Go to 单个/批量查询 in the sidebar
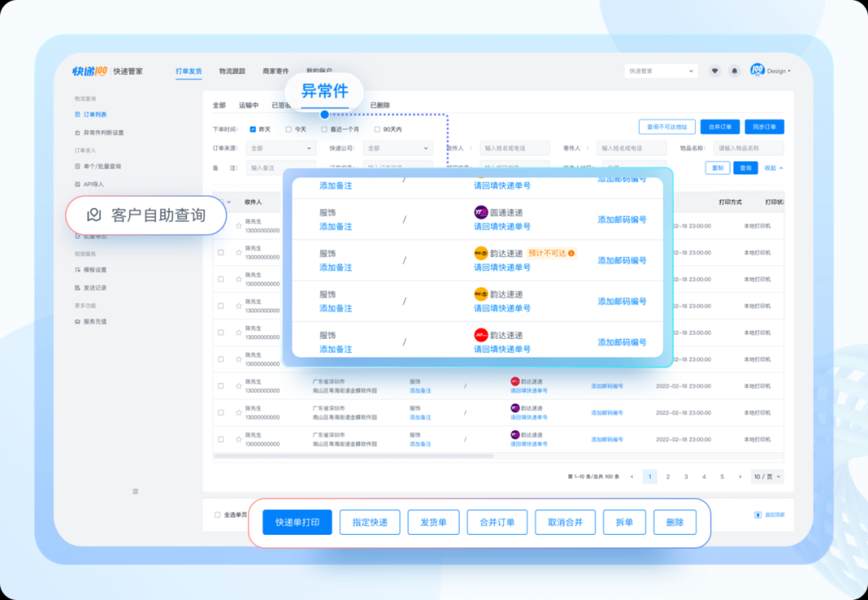The width and height of the screenshot is (868, 600). tap(97, 166)
